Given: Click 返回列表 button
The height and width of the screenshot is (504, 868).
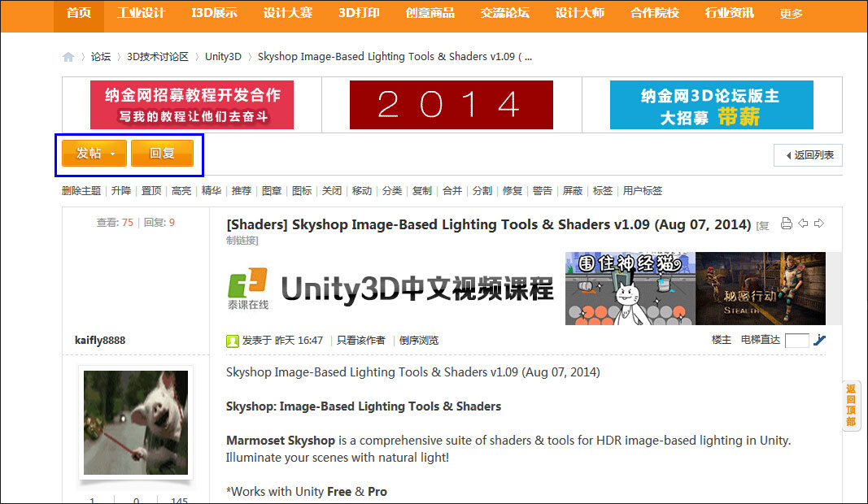Looking at the screenshot, I should [x=809, y=155].
